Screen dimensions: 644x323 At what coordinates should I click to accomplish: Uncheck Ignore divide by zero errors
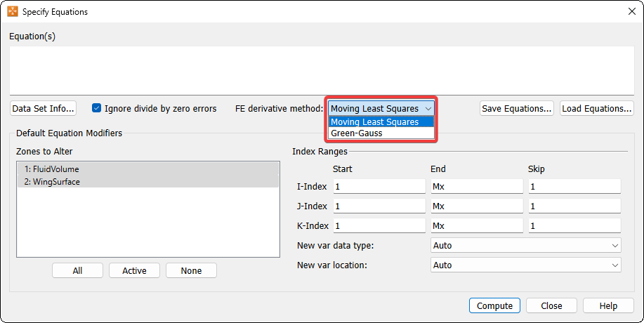tap(97, 109)
